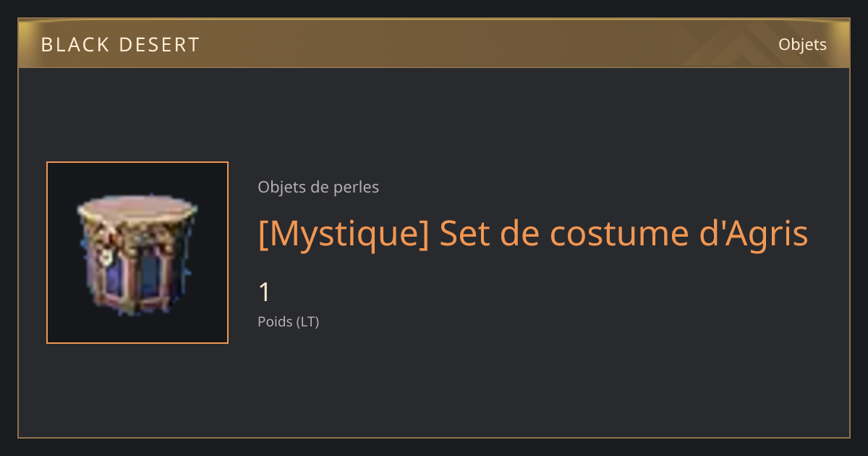
Task: Select the word [Mystique] in the title
Action: 344,233
